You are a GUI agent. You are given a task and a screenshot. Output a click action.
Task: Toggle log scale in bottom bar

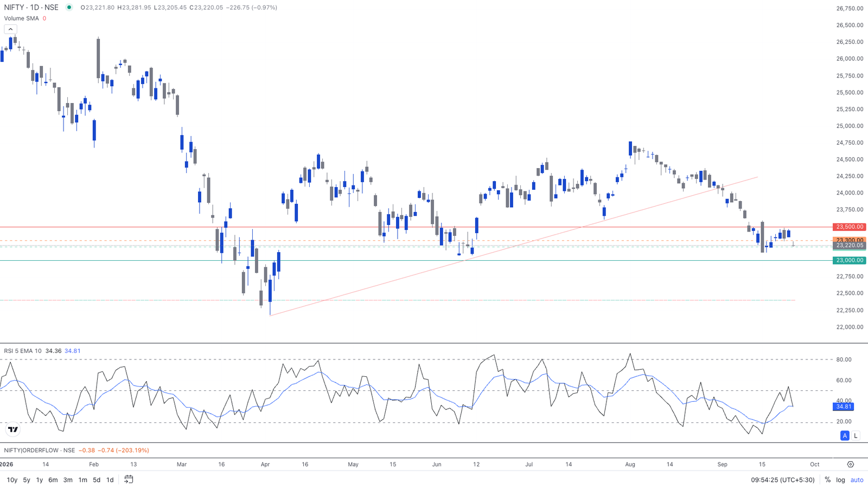[840, 480]
